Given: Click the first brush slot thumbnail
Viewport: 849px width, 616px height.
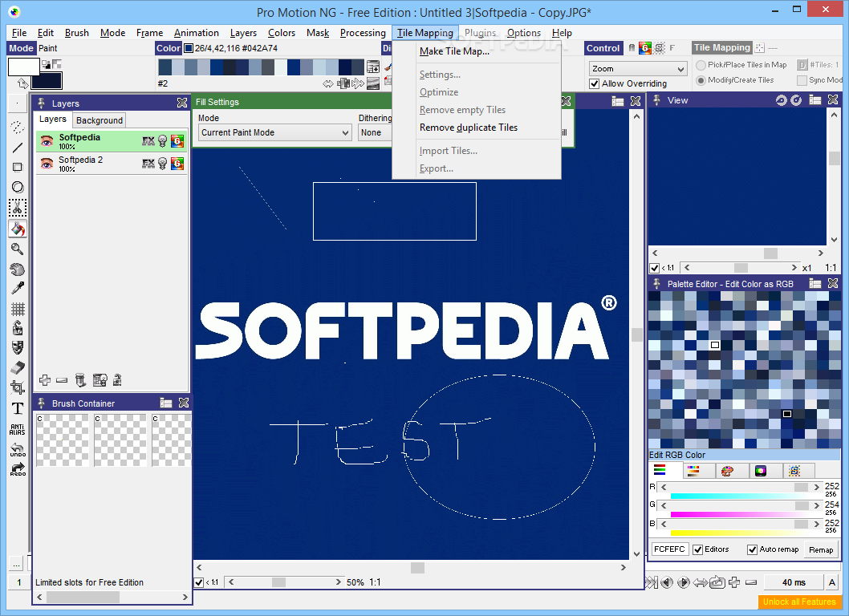Looking at the screenshot, I should (x=63, y=440).
